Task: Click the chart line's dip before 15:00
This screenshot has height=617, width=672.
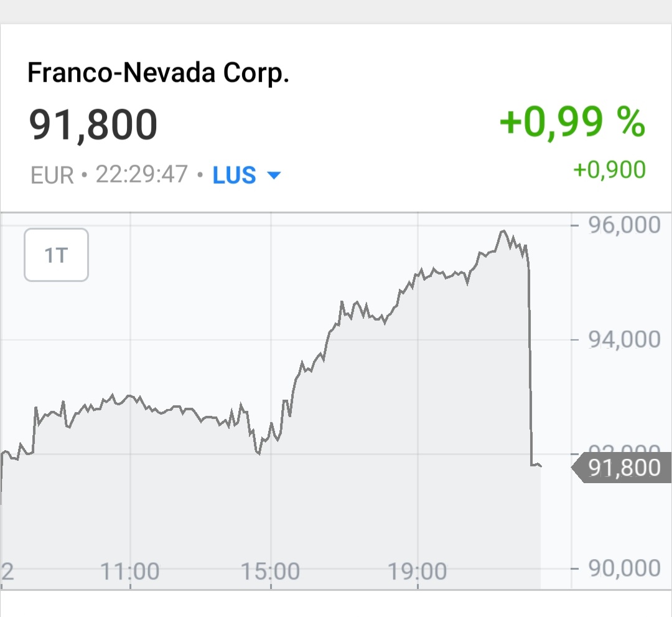Action: (258, 453)
